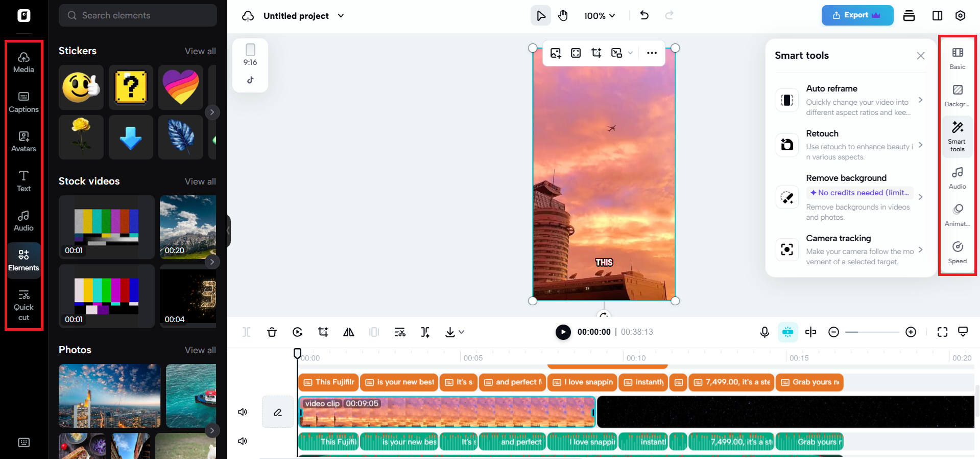Image resolution: width=980 pixels, height=459 pixels.
Task: Open the Quick cut panel
Action: pos(23,306)
